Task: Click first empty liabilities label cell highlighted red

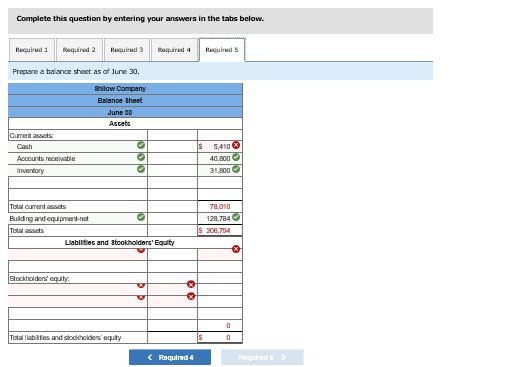Action: [x=78, y=255]
